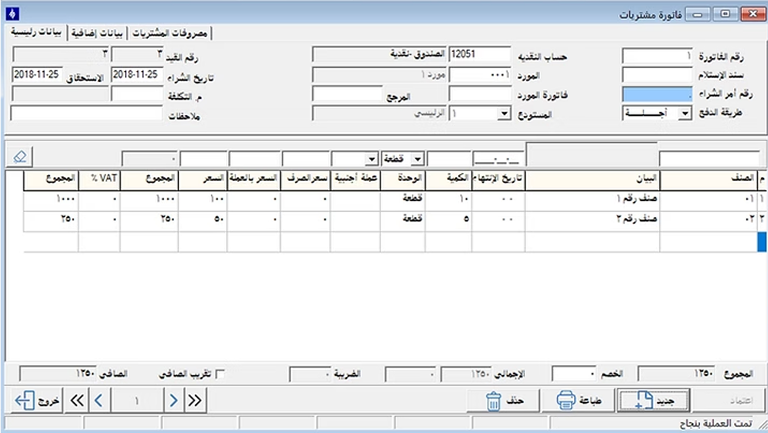Click the حساب النقديه account field 12051
The image size is (768, 433).
(480, 54)
